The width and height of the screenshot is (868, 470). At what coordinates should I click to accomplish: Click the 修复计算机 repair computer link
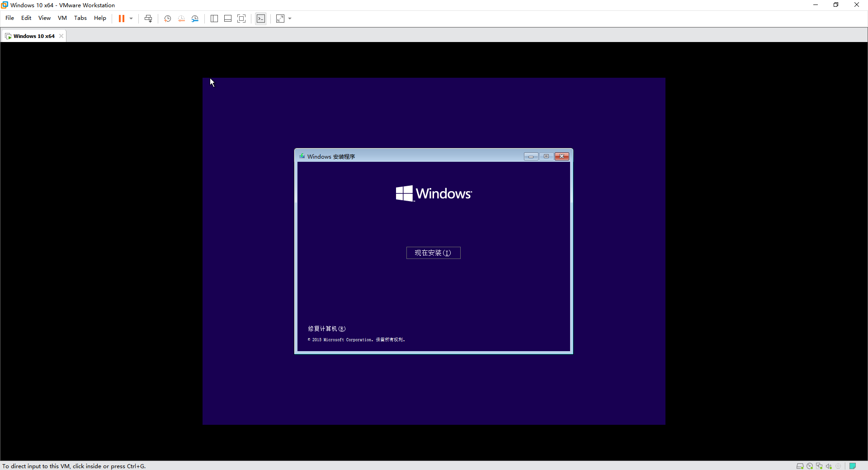point(327,329)
